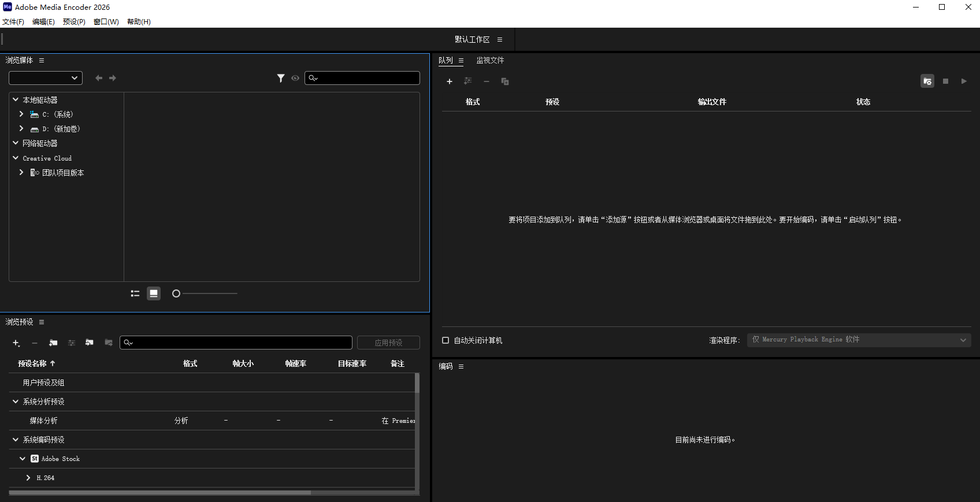This screenshot has width=980, height=502.
Task: Open the 浏览媒体 panel menu icon
Action: [42, 61]
